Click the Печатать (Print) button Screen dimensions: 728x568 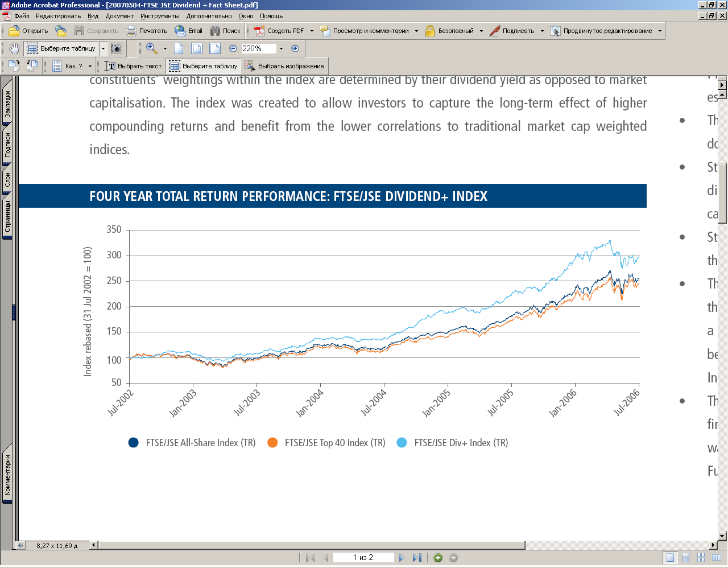coord(147,31)
